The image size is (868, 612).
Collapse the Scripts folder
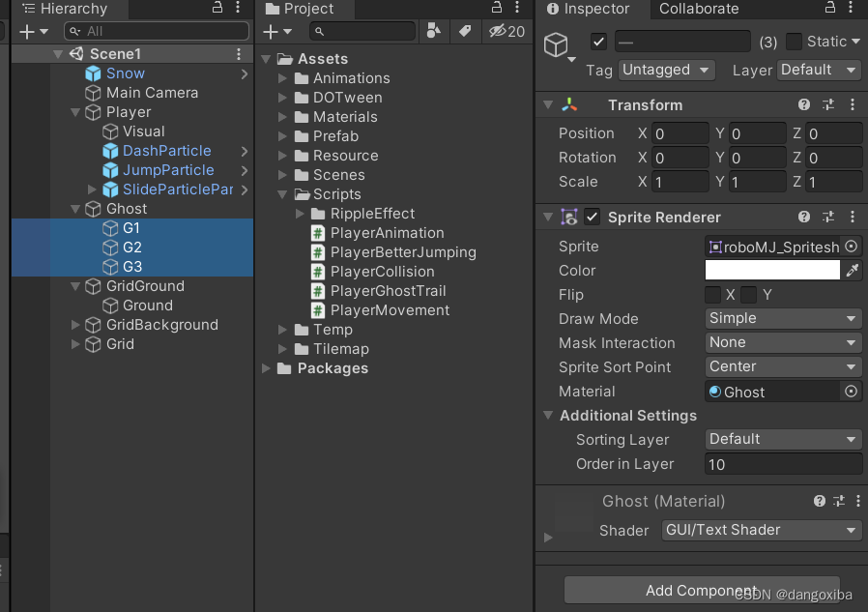[282, 194]
